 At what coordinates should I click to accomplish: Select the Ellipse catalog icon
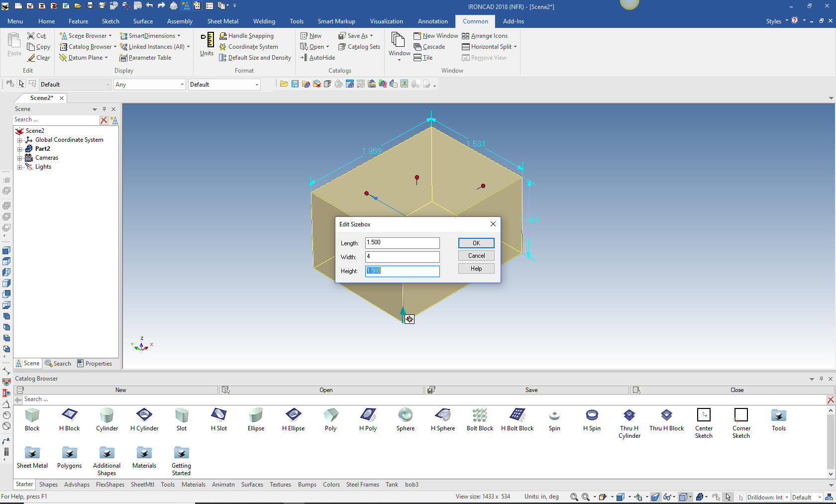point(256,415)
